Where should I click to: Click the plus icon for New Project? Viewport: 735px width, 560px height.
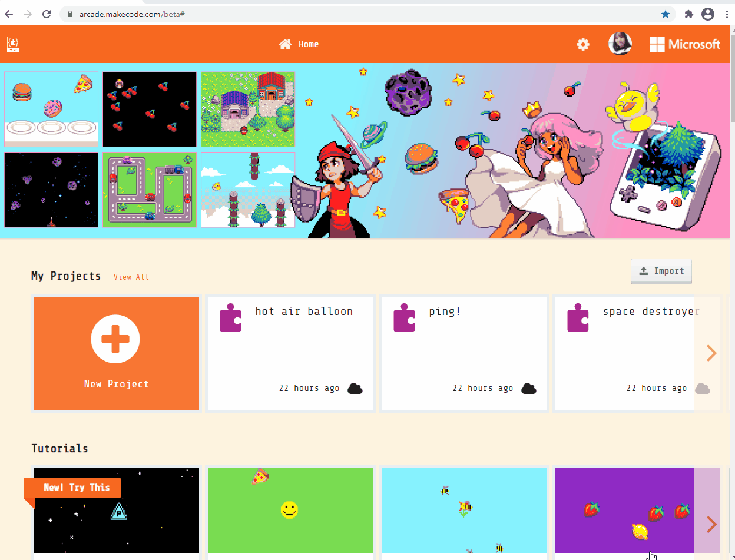coord(115,339)
